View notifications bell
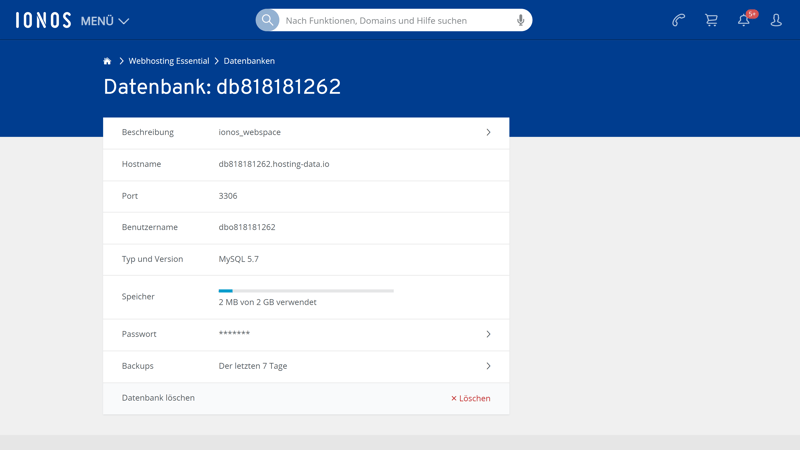The image size is (800, 450). point(744,20)
